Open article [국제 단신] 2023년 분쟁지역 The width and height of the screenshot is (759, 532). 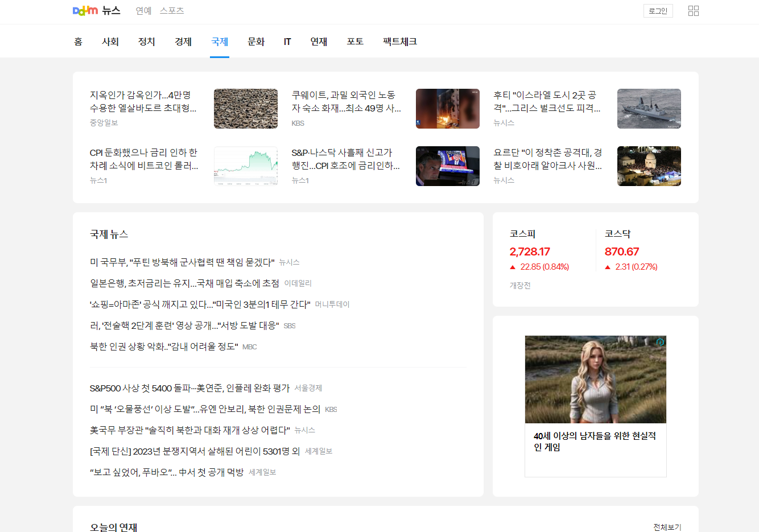click(195, 451)
